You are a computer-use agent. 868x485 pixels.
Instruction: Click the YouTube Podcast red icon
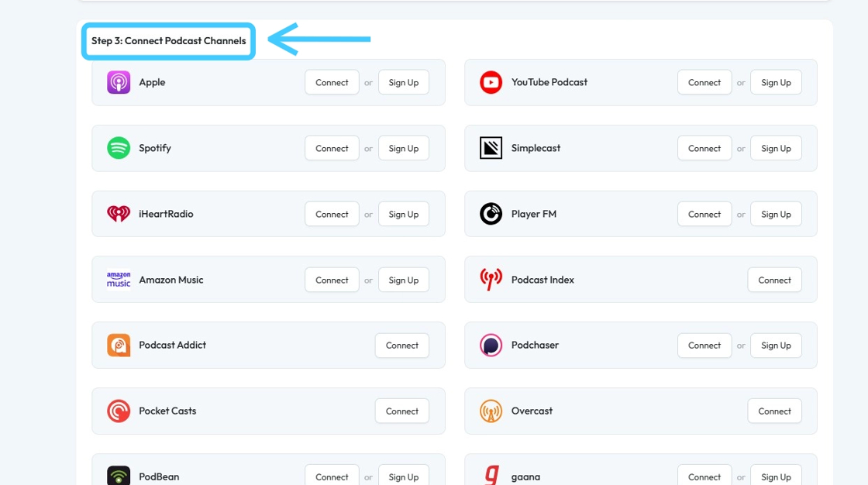[x=491, y=82]
